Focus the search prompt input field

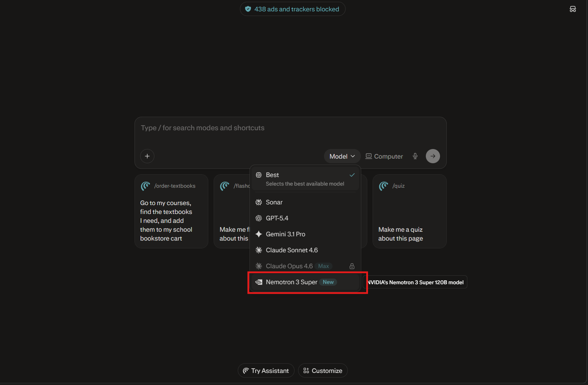(x=290, y=128)
